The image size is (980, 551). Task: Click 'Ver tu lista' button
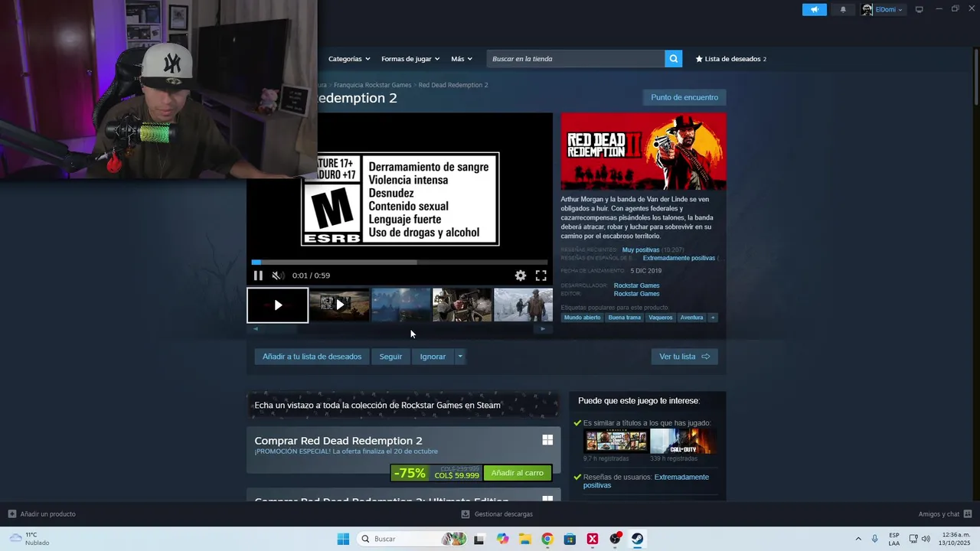point(684,357)
